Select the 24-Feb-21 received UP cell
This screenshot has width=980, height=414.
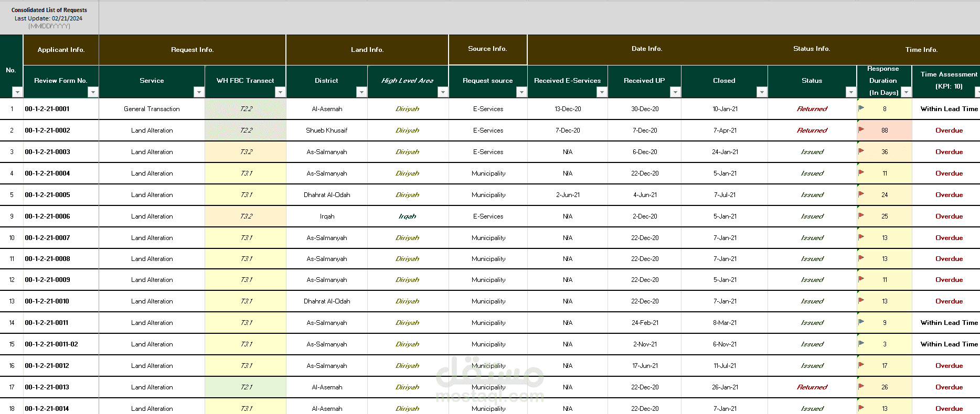click(x=645, y=323)
